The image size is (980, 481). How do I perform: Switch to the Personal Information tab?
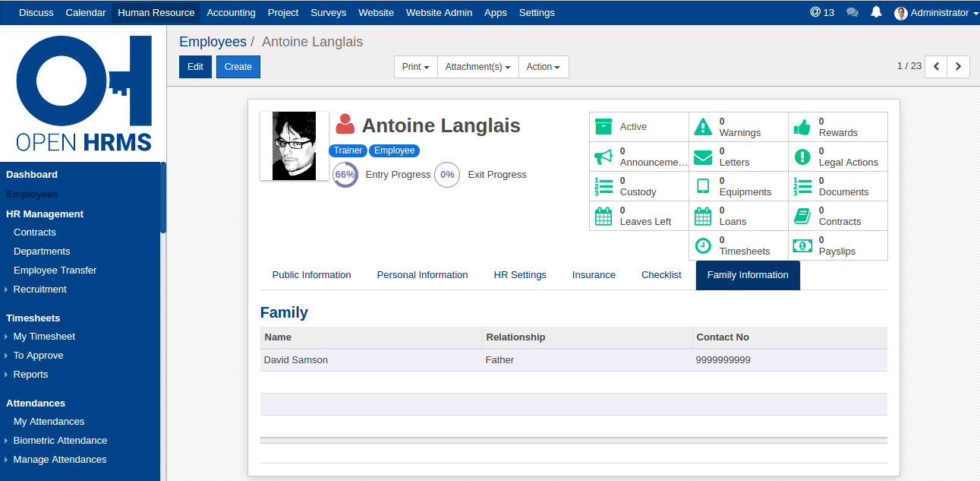click(x=422, y=275)
